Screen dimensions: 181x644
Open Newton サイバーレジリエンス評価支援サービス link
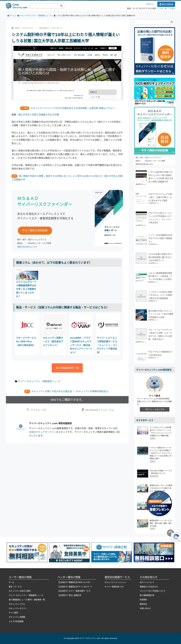pyautogui.click(x=107, y=345)
